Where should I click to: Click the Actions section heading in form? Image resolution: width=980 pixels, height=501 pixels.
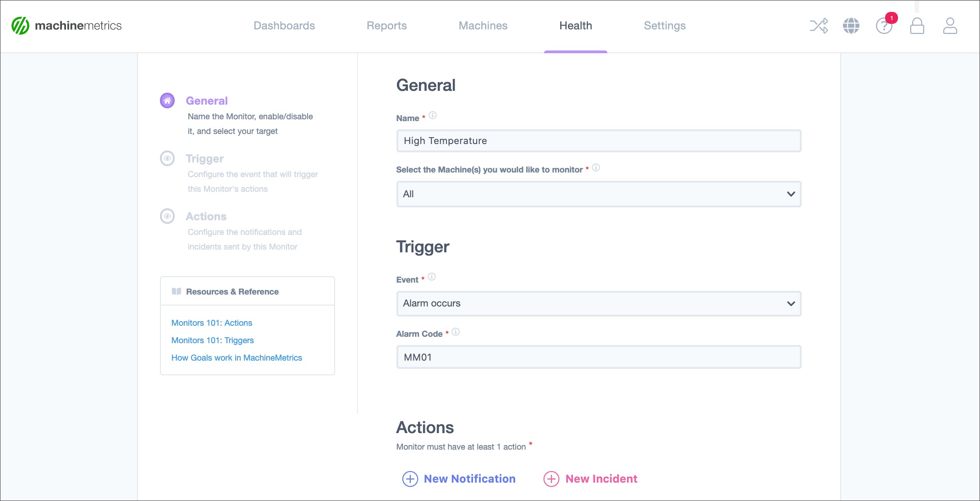(425, 428)
